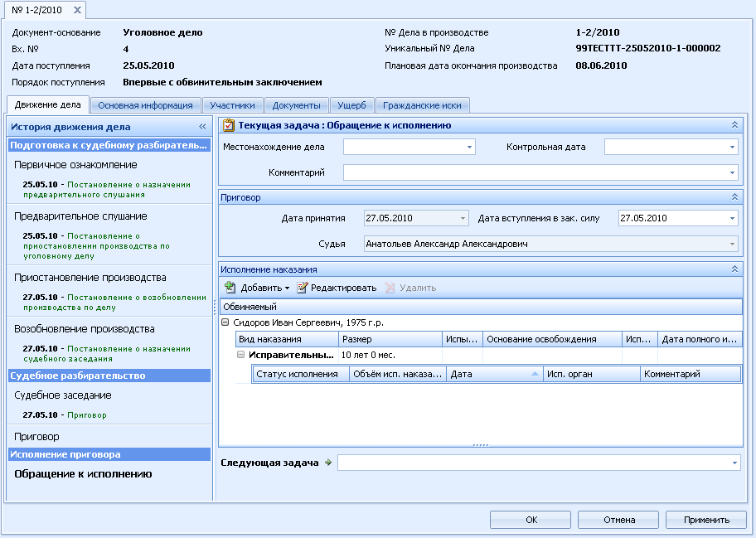Click the Add (Добавить) plus icon
Viewport: 756px width, 538px height.
pyautogui.click(x=230, y=288)
